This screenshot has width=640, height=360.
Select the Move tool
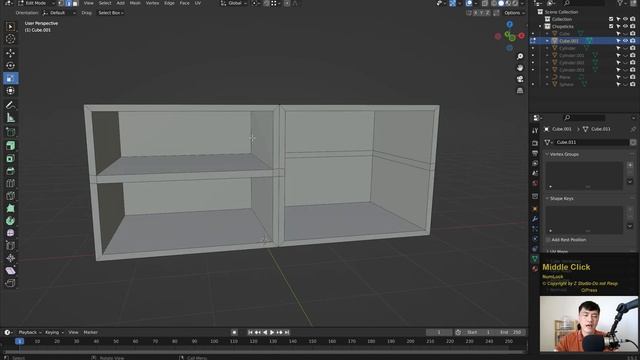click(11, 53)
